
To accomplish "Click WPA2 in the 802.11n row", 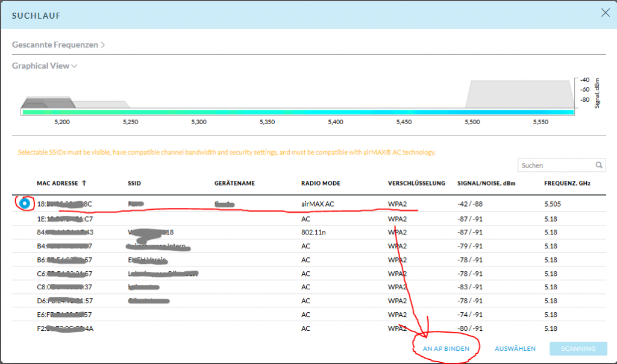I will click(398, 232).
